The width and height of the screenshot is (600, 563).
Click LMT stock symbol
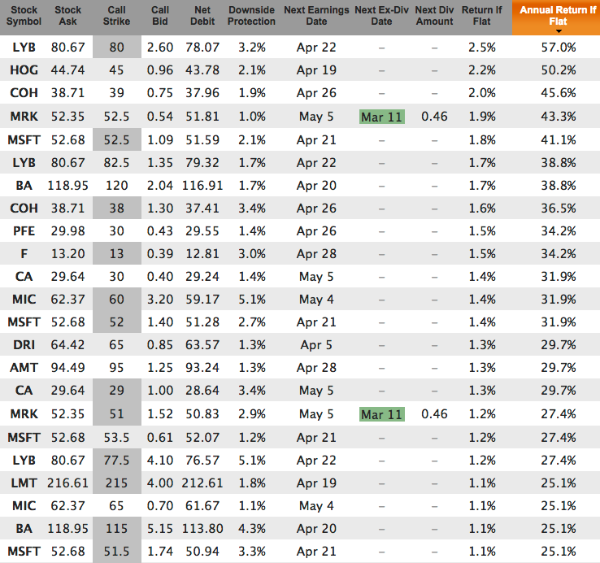pos(24,483)
